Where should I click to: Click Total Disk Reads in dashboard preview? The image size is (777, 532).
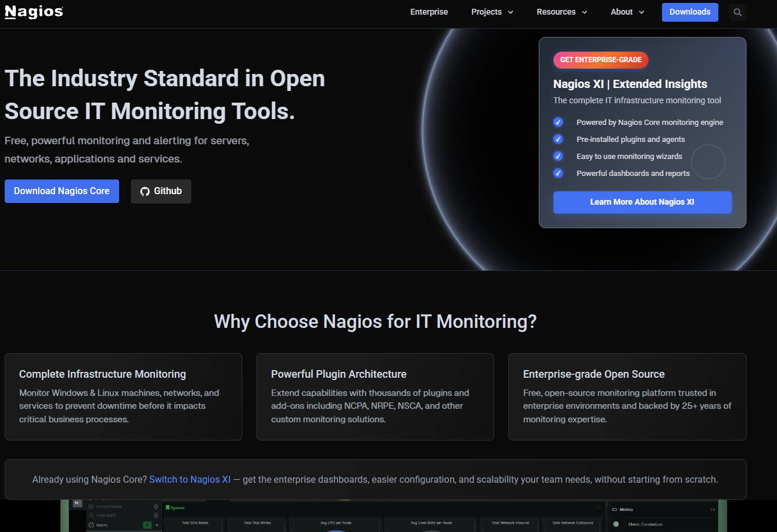pos(195,523)
